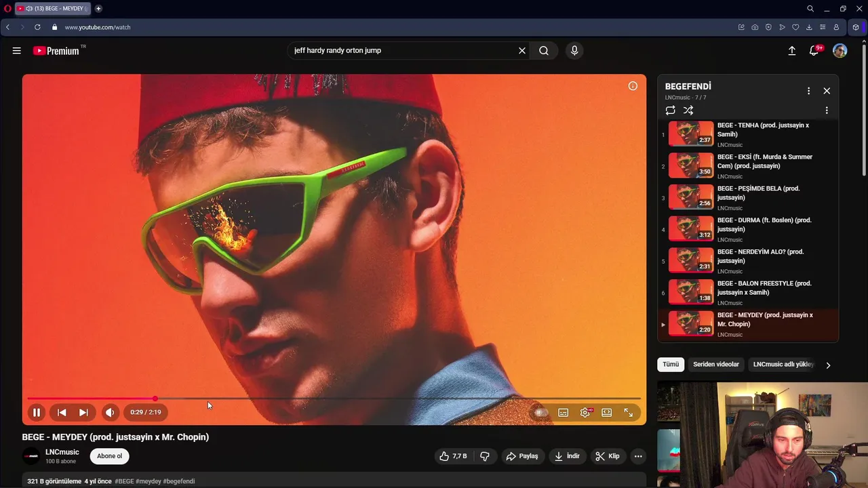Viewport: 868px width, 488px height.
Task: Mute the video volume
Action: (x=110, y=412)
